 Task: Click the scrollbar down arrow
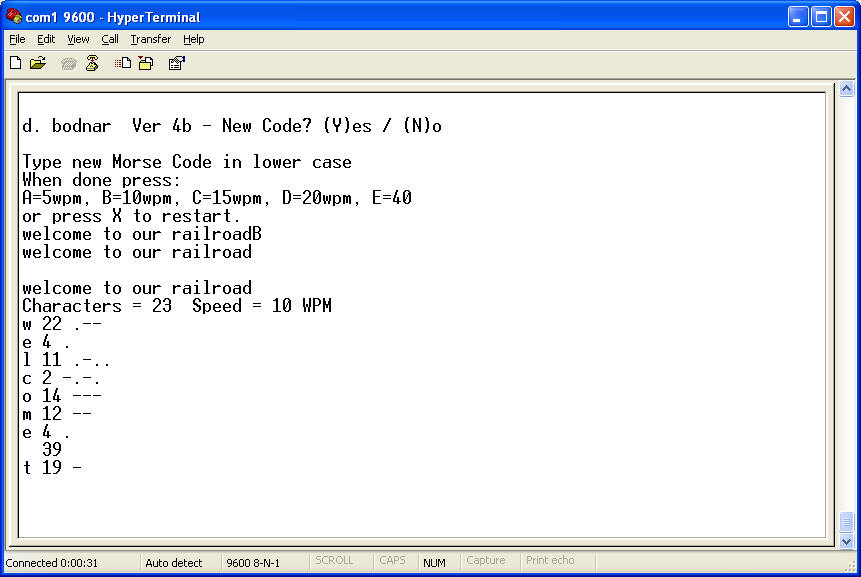click(x=846, y=541)
